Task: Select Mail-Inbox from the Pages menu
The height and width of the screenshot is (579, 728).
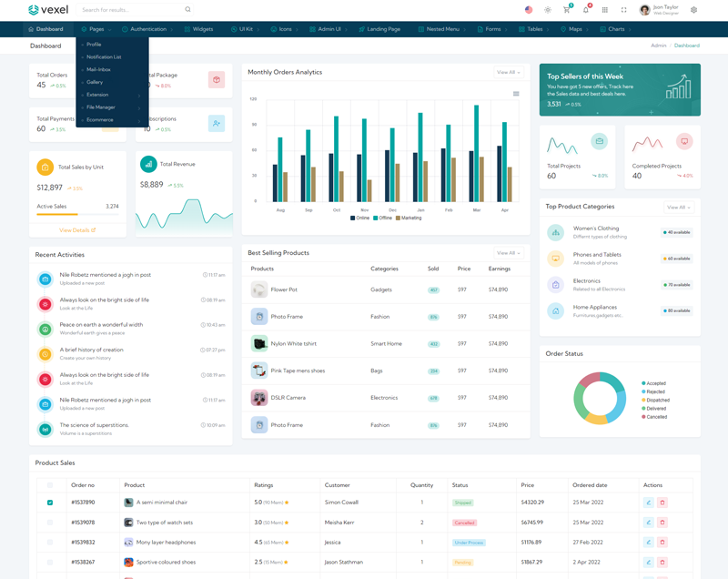Action: pyautogui.click(x=98, y=70)
